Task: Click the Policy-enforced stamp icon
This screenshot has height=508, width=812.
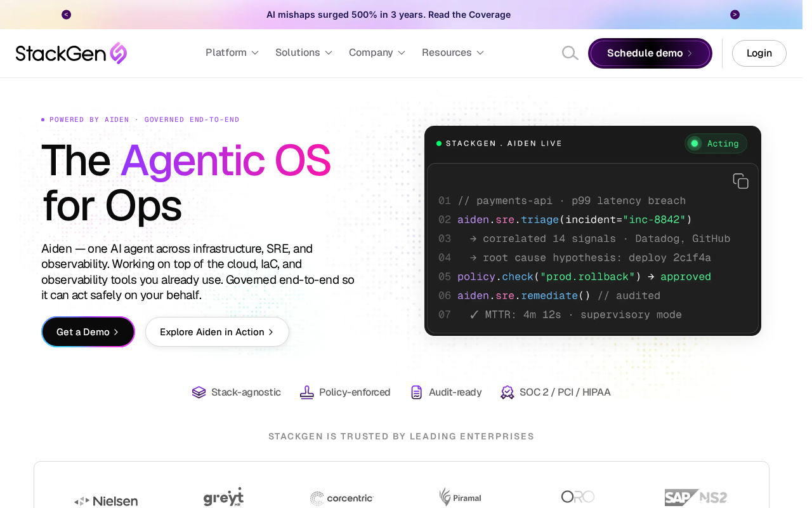Action: (x=307, y=392)
